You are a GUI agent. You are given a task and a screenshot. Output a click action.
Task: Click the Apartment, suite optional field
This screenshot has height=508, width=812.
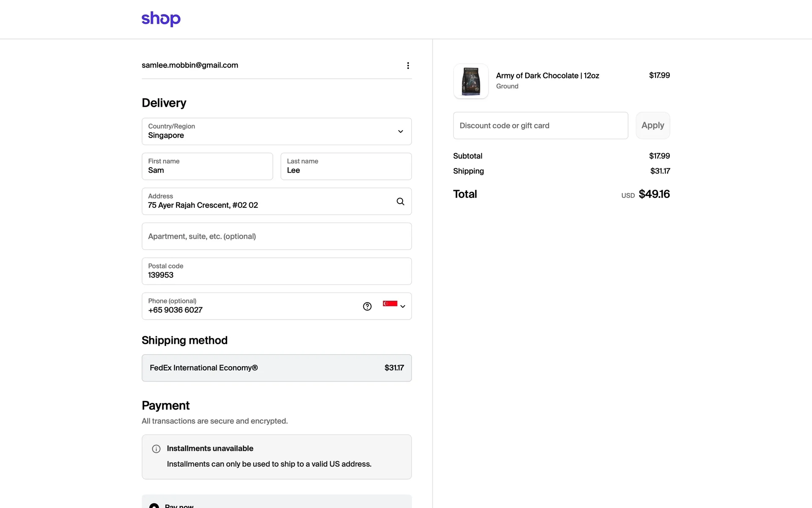[277, 236]
